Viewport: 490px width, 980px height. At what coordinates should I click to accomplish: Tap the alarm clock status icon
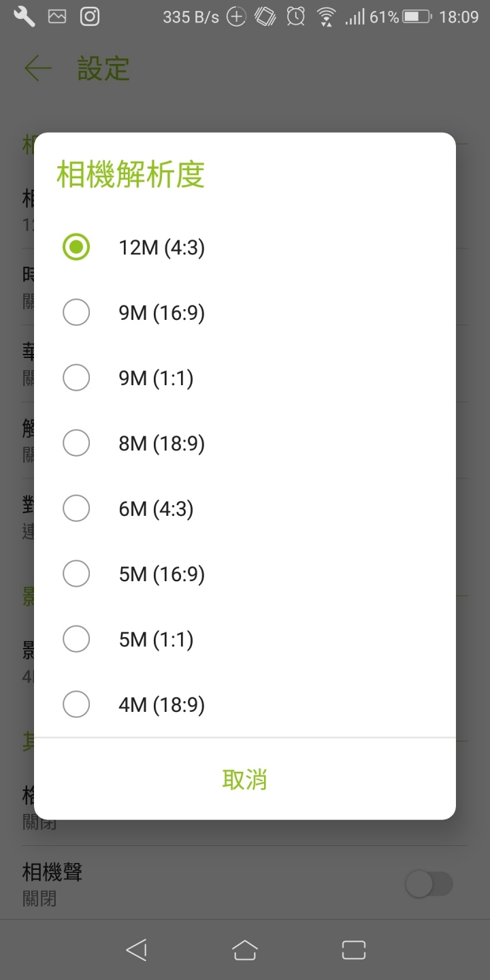(295, 17)
